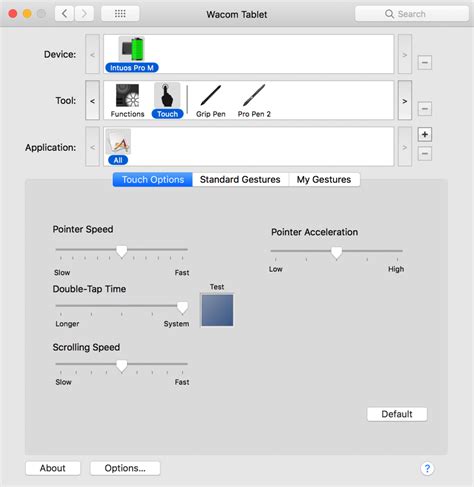
Task: Click in the Search field
Action: (412, 14)
